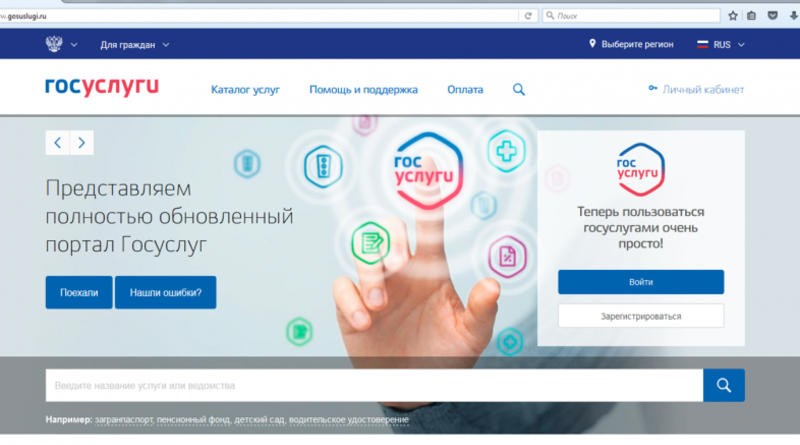Click the Russian coat of arms emblem

[x=54, y=44]
